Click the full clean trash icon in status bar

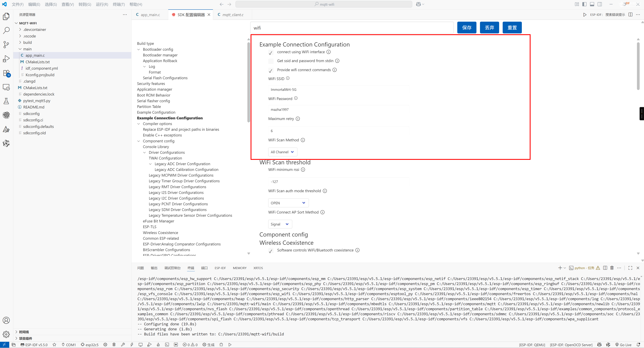point(114,344)
